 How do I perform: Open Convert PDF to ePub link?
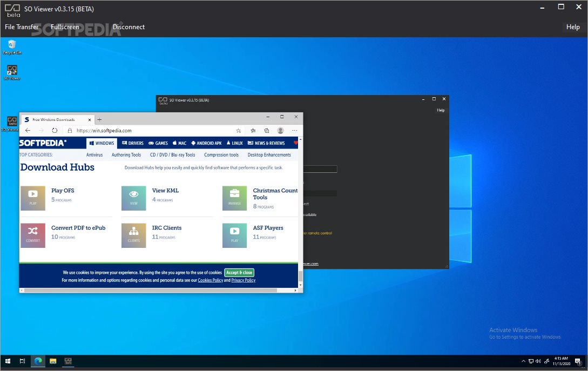[x=78, y=228]
